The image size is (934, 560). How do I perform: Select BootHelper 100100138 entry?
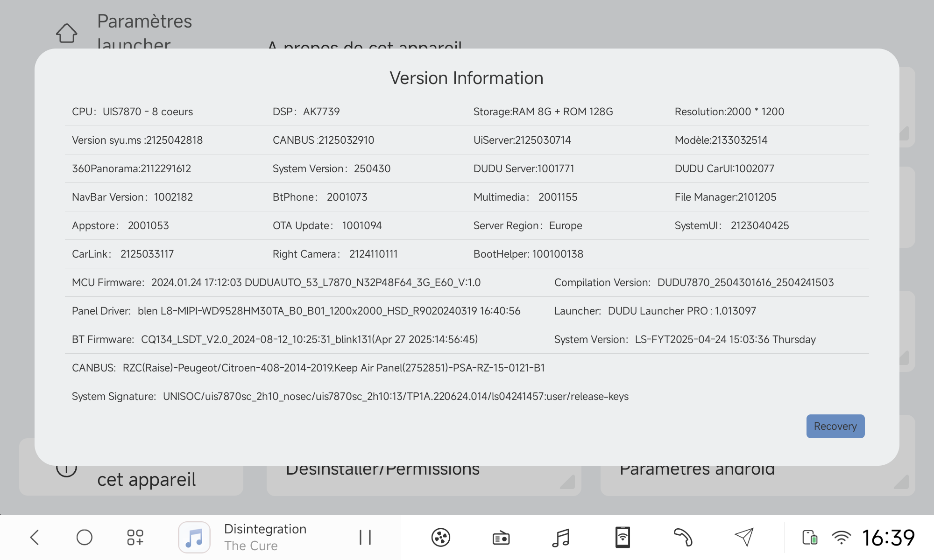click(x=528, y=254)
